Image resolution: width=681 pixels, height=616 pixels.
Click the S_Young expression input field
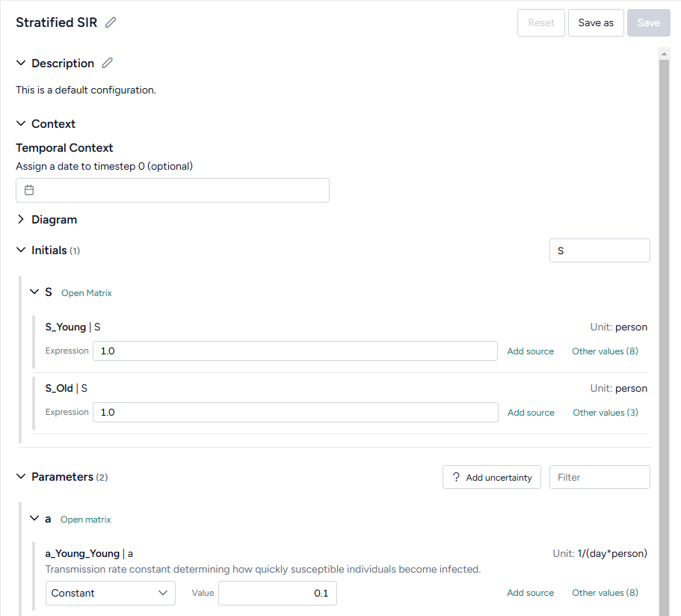(295, 351)
